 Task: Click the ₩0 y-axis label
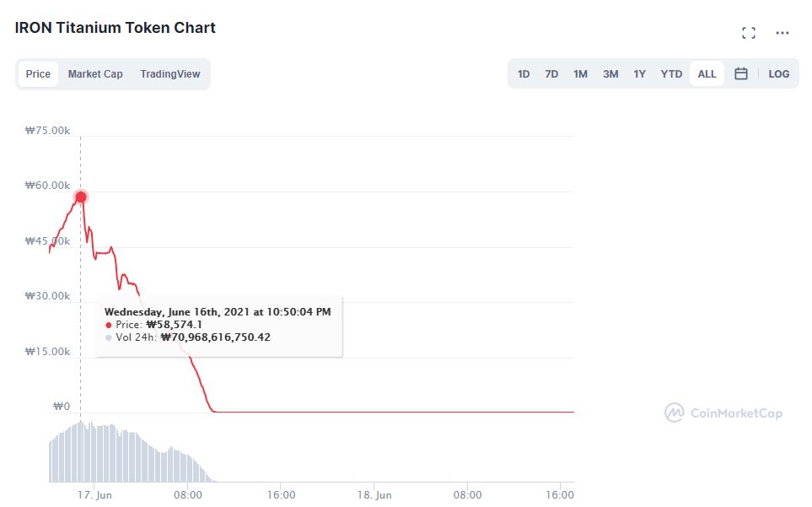click(61, 407)
